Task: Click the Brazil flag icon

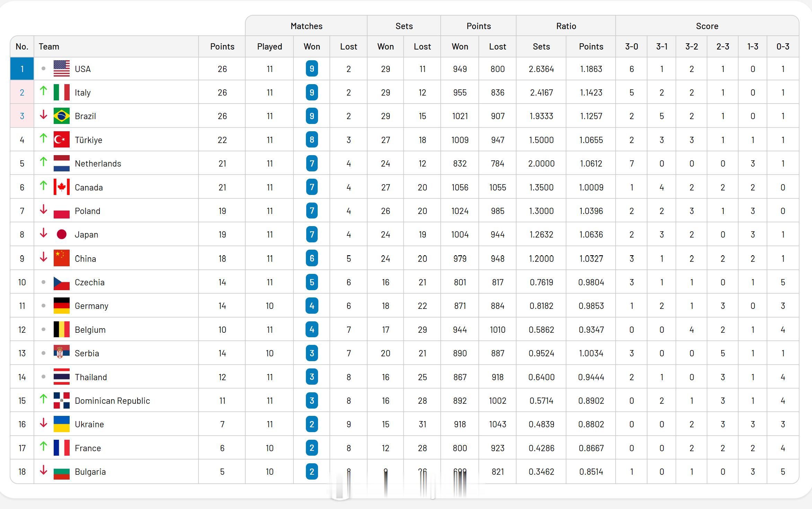Action: coord(62,116)
